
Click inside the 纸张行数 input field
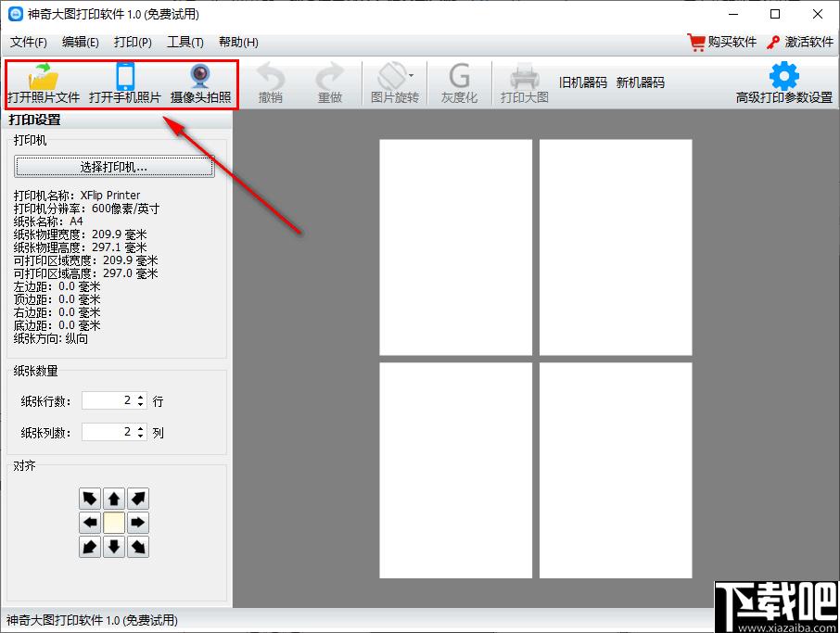pos(108,400)
